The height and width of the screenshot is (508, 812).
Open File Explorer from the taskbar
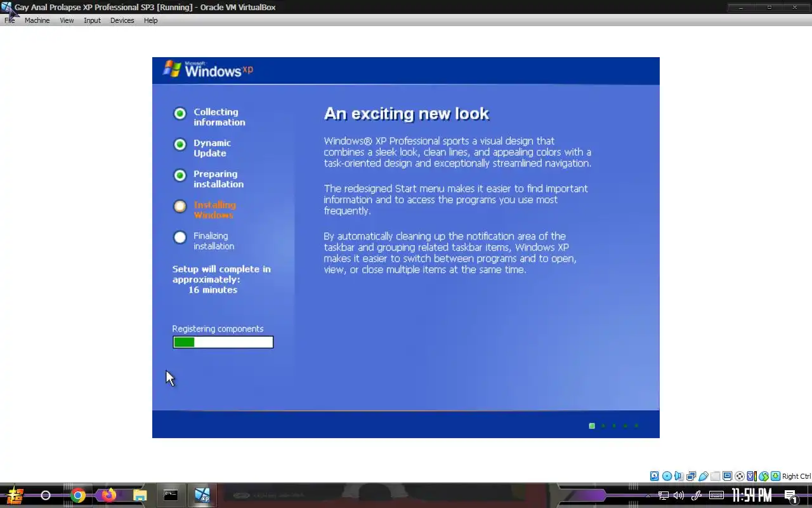click(x=140, y=495)
